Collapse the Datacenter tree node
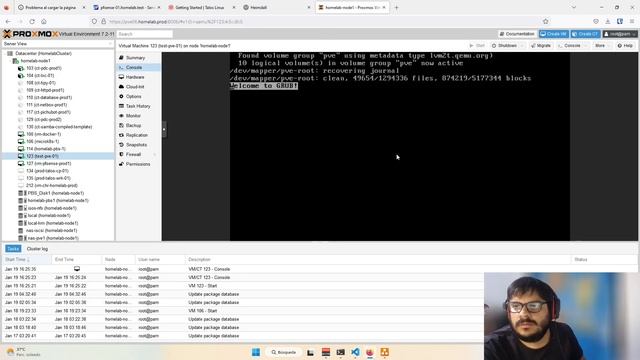The width and height of the screenshot is (640, 360). pos(4,53)
